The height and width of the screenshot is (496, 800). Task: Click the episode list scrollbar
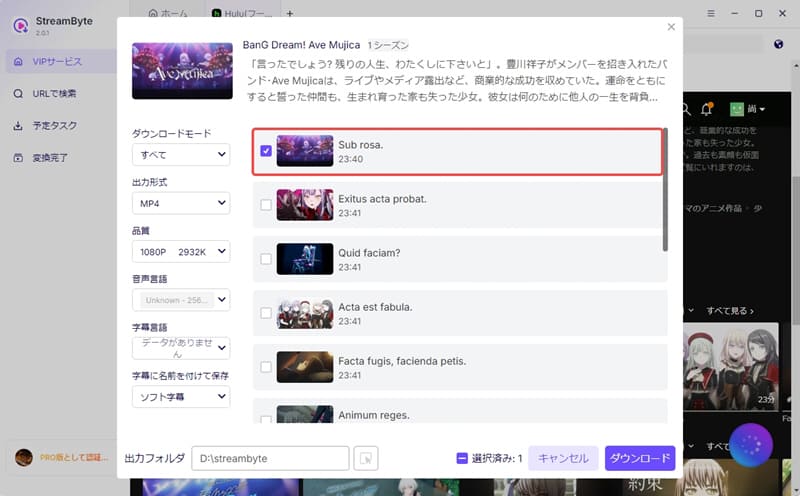(x=665, y=190)
